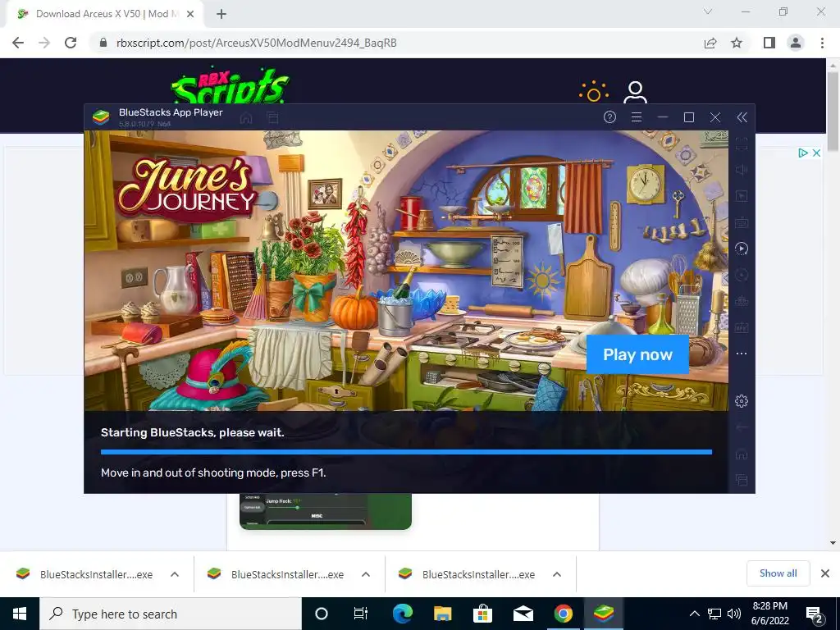Click the lock cursor icon in BlueStacks sidebar
This screenshot has height=630, width=840.
point(742,196)
